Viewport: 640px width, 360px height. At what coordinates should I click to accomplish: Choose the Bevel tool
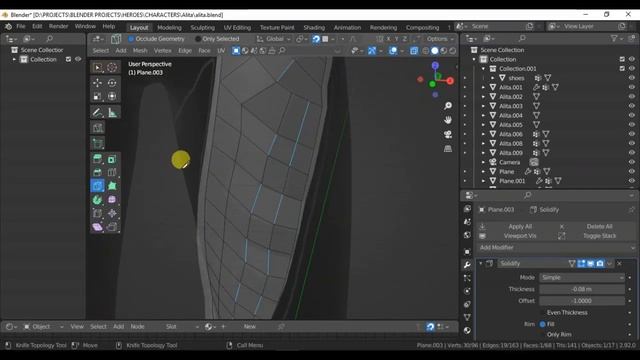[98, 172]
